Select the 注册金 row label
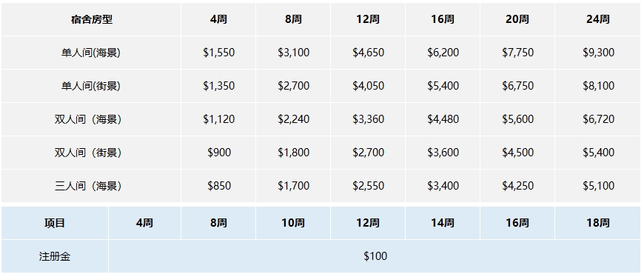 click(55, 256)
